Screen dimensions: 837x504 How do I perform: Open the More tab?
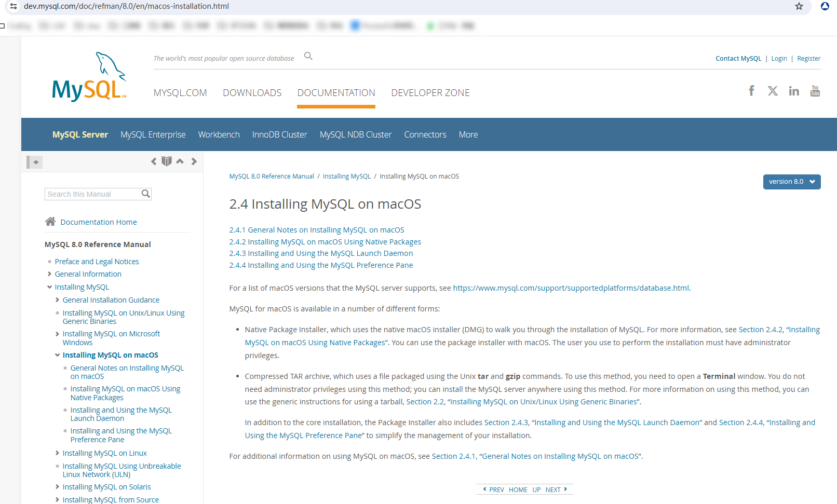[x=468, y=134]
